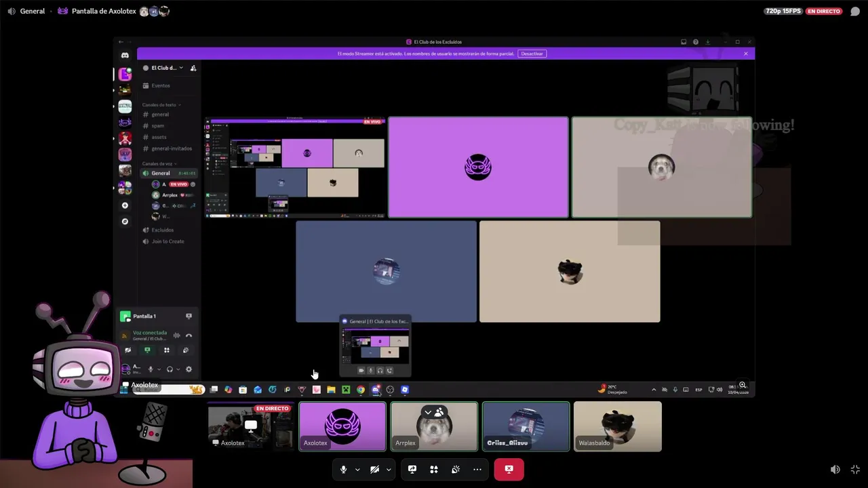Click the red stop watching stream button
The height and width of the screenshot is (488, 868).
tap(509, 469)
